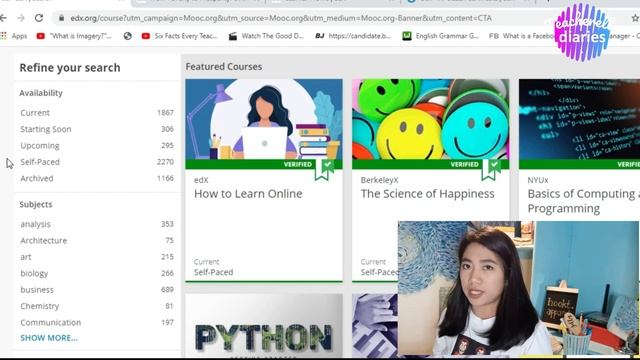Select the biology subject filter
640x360 pixels.
(x=34, y=273)
